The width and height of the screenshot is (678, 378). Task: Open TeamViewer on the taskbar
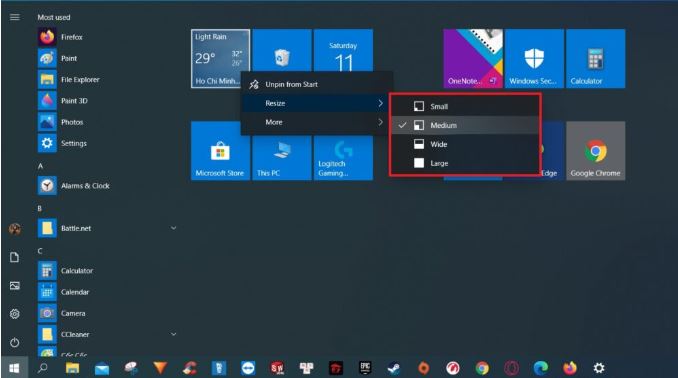click(248, 368)
